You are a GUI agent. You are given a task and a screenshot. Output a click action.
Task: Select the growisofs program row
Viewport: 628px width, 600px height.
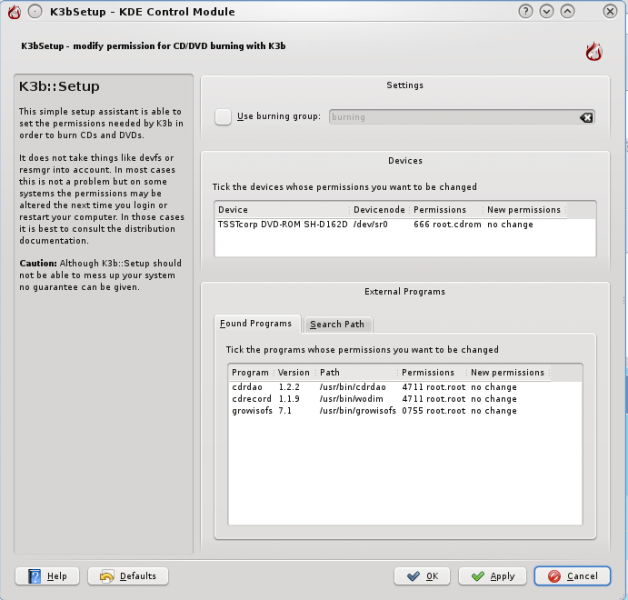tap(405, 411)
